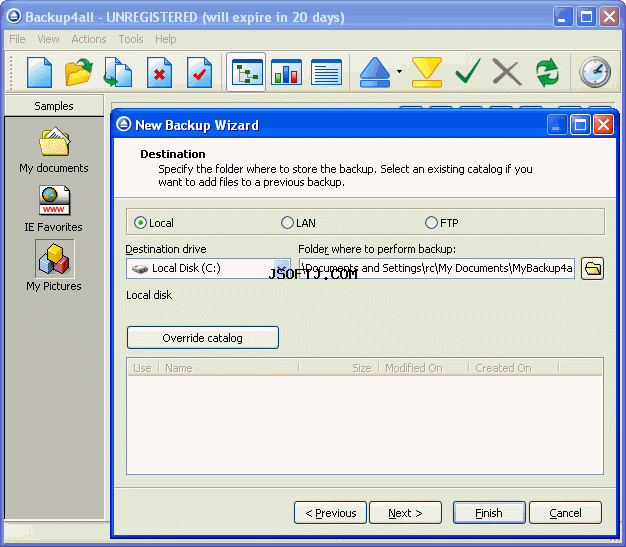Sort catalog list by Name column
This screenshot has width=626, height=547.
[229, 368]
